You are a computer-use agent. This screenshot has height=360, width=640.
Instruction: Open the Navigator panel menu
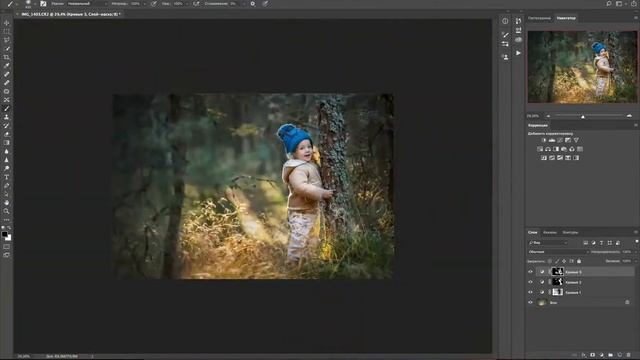(636, 18)
